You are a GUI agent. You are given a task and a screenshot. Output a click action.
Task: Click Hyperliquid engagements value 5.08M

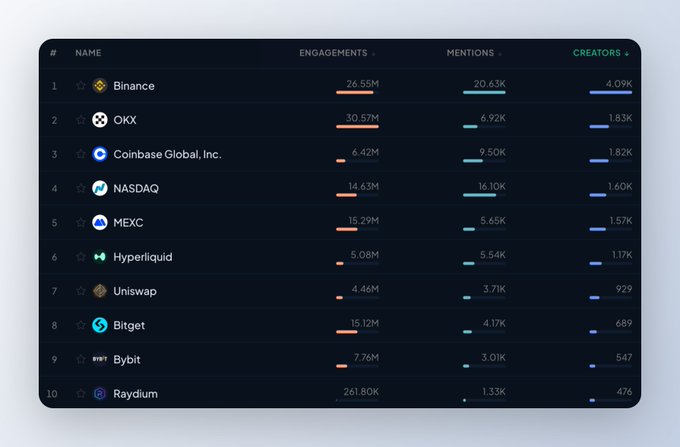pos(364,255)
